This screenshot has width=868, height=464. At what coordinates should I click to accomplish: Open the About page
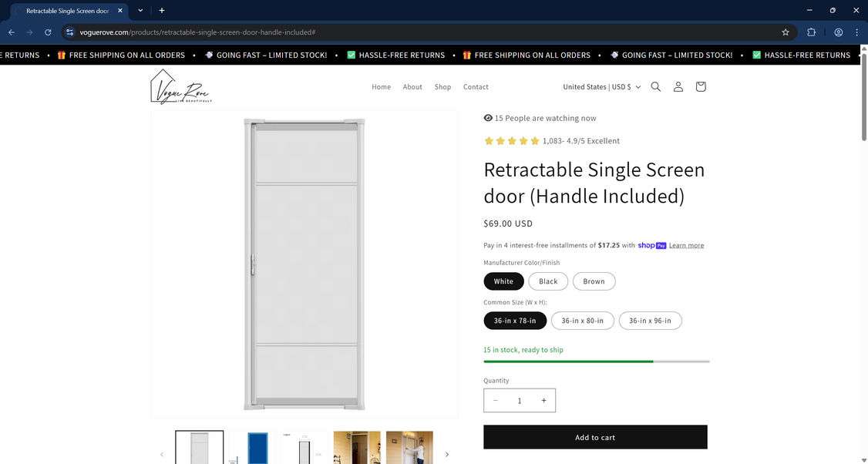413,86
